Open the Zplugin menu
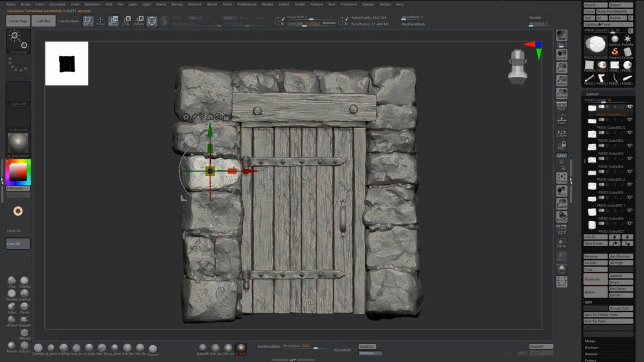Viewport: 644px width, 362px height. pyautogui.click(x=369, y=4)
